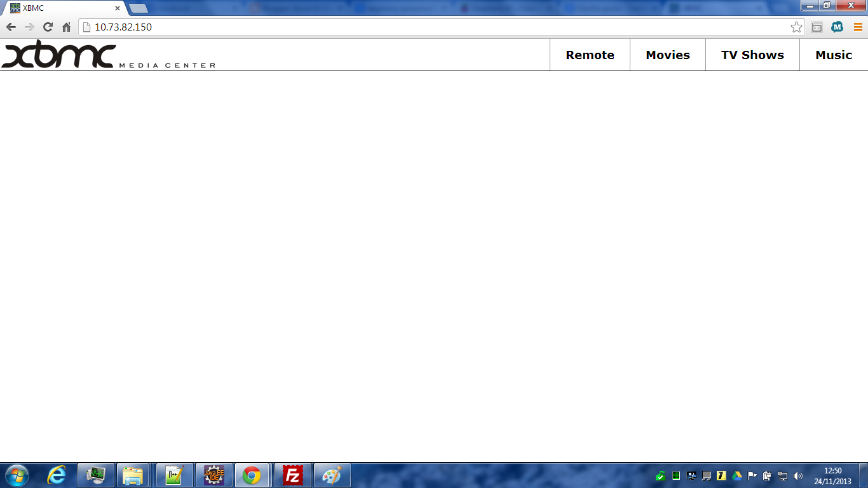The image size is (868, 488).
Task: Open Google Drive tray icon
Action: click(x=737, y=476)
